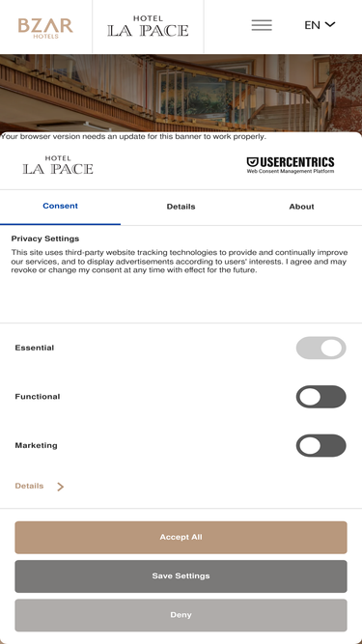Screen dimensions: 362x644
Task: Open the EN language dropdown
Action: click(x=320, y=25)
